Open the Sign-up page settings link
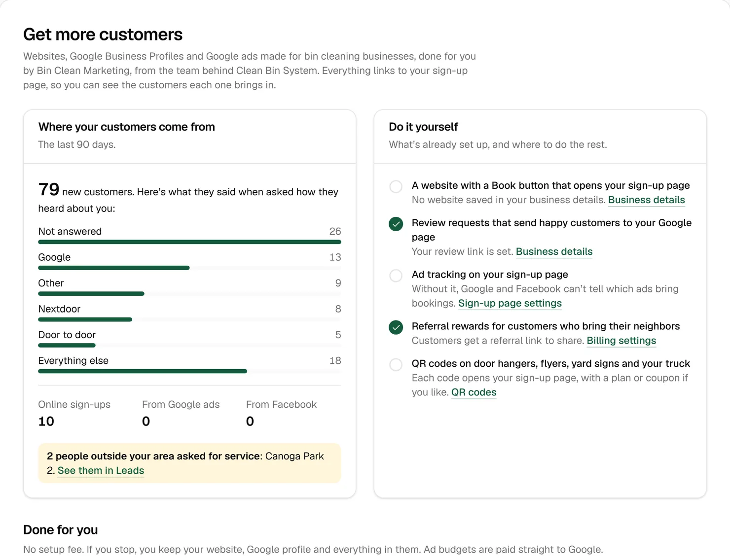 [510, 303]
